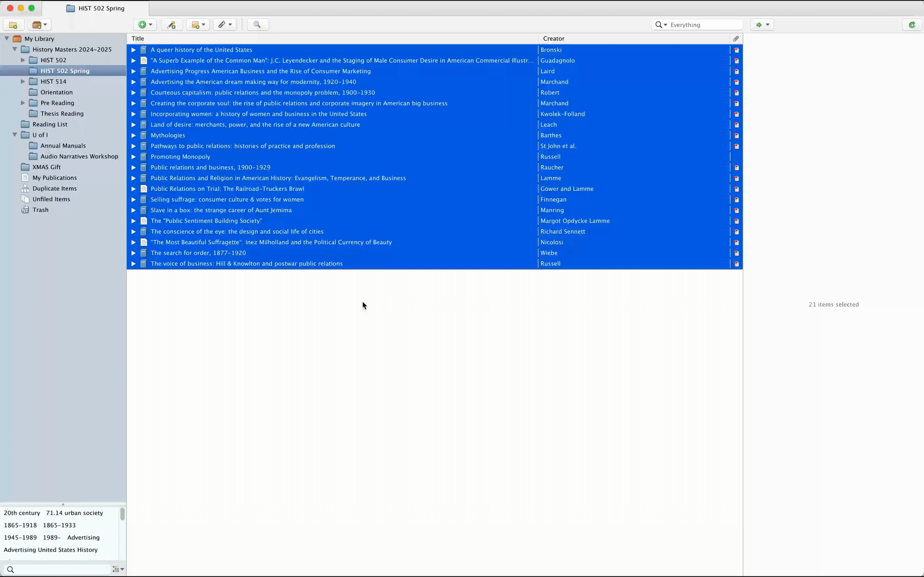Click the Add Item by Identifier wand
The height and width of the screenshot is (577, 924).
pyautogui.click(x=171, y=25)
